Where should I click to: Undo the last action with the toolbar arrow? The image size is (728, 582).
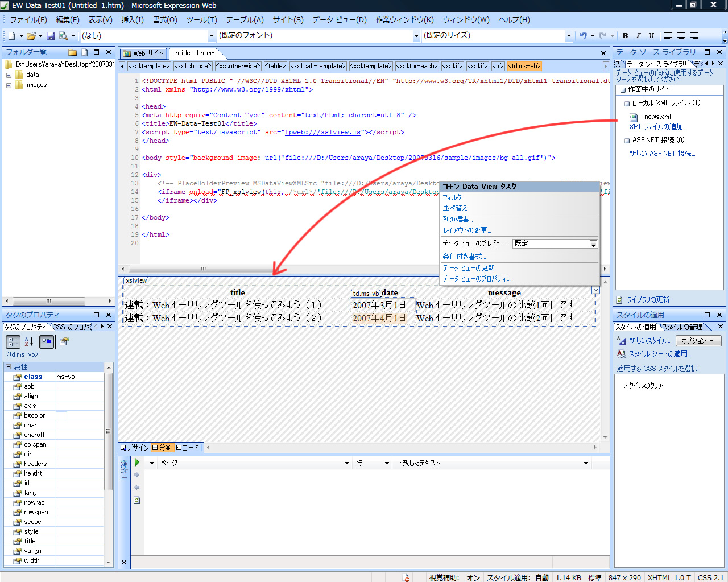point(583,36)
